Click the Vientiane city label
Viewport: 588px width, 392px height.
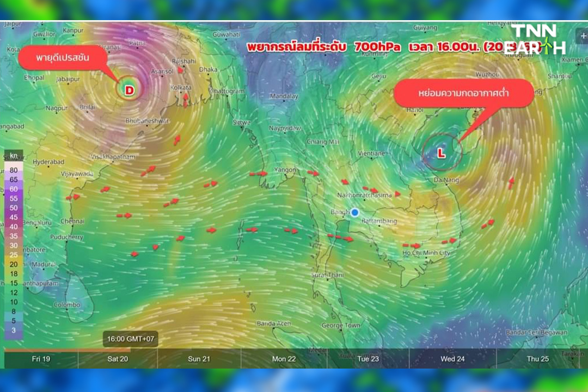pyautogui.click(x=371, y=154)
